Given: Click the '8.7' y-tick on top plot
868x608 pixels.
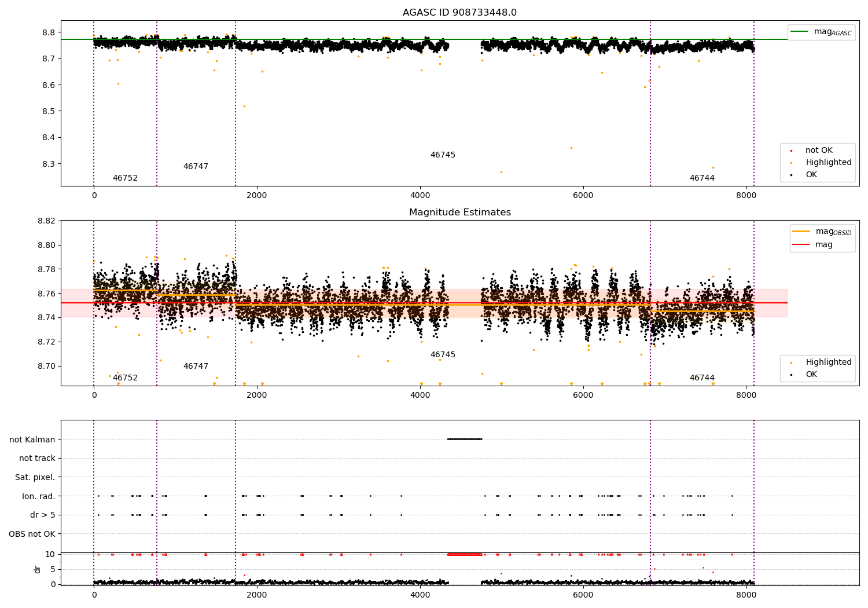Looking at the screenshot, I should (49, 59).
